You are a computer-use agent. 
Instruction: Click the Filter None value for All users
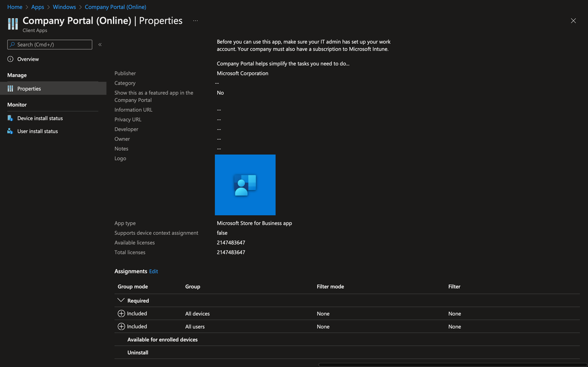coord(454,326)
